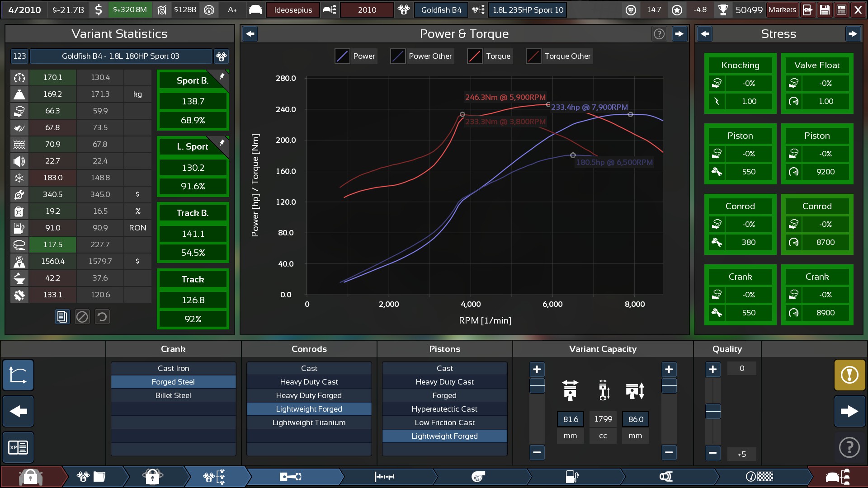Click the save floppy disk icon
This screenshot has width=868, height=488.
point(825,10)
